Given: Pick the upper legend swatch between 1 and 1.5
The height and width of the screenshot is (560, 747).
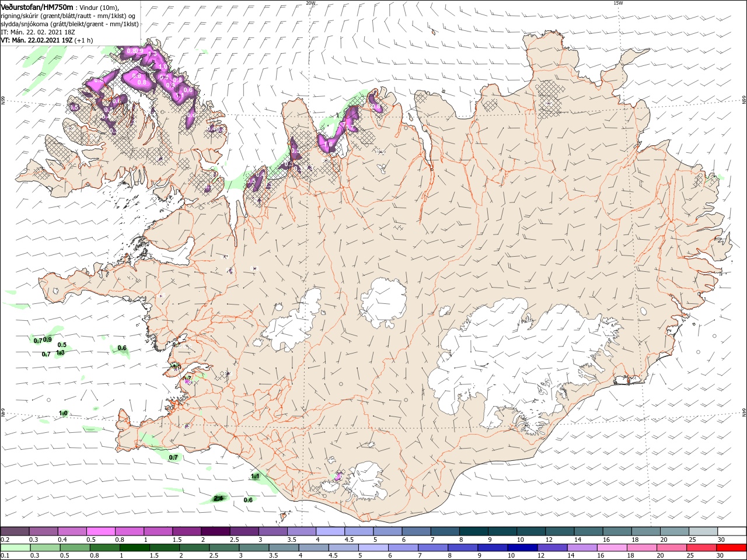Looking at the screenshot, I should [158, 531].
